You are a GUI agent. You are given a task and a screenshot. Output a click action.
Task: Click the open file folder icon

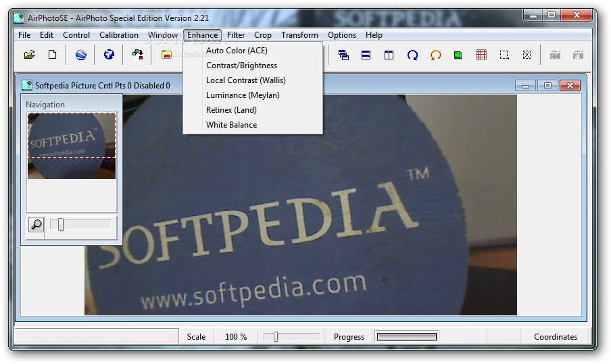coord(30,55)
